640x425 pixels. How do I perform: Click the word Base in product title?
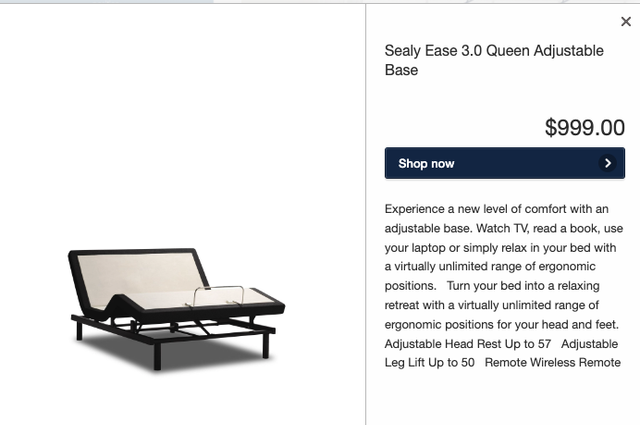[401, 70]
